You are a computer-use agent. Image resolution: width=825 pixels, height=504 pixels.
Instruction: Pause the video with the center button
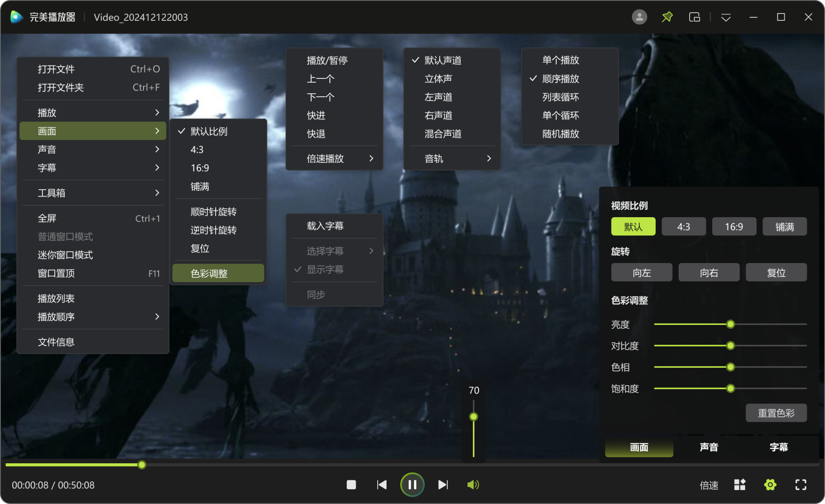[412, 484]
